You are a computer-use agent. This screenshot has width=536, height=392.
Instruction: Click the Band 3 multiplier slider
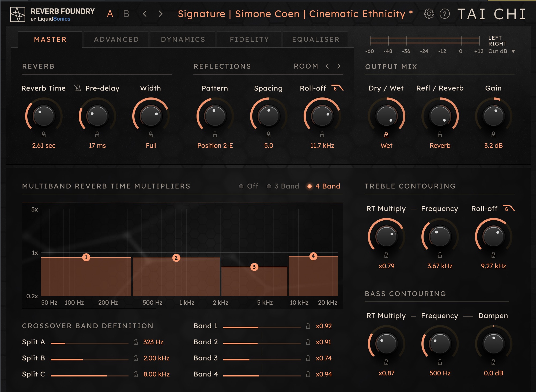click(x=262, y=359)
